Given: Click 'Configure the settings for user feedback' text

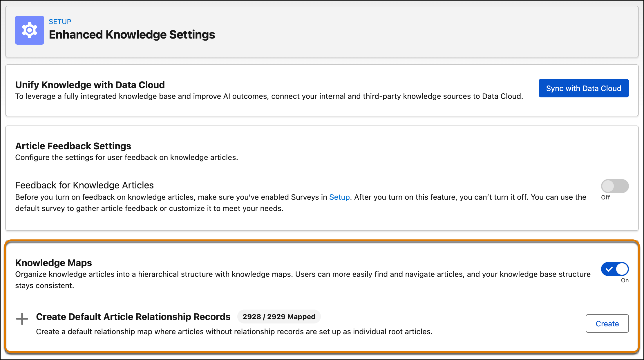Looking at the screenshot, I should coord(126,157).
